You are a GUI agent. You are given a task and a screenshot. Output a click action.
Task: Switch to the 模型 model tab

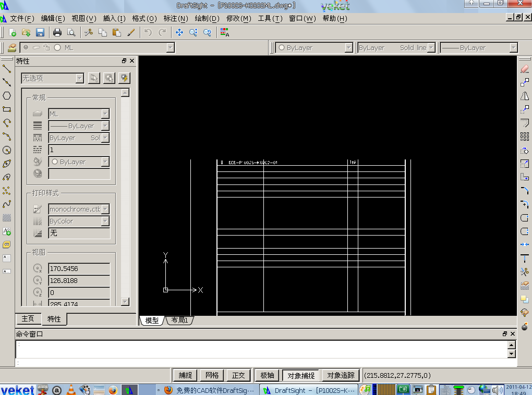(152, 320)
